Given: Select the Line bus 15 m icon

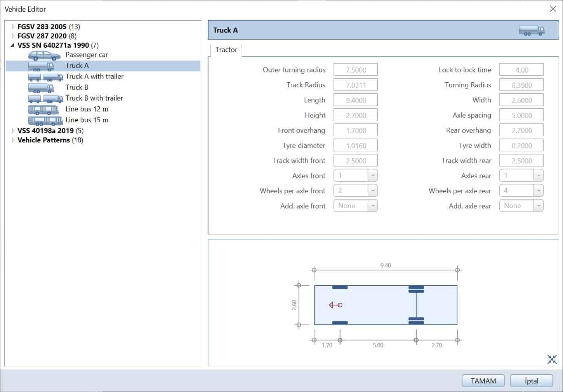Looking at the screenshot, I should point(45,120).
